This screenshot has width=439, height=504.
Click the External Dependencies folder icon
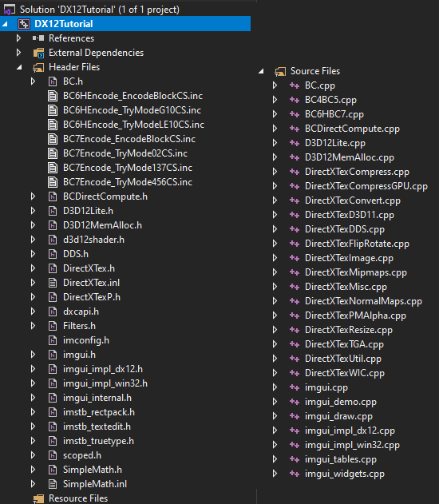[x=38, y=53]
